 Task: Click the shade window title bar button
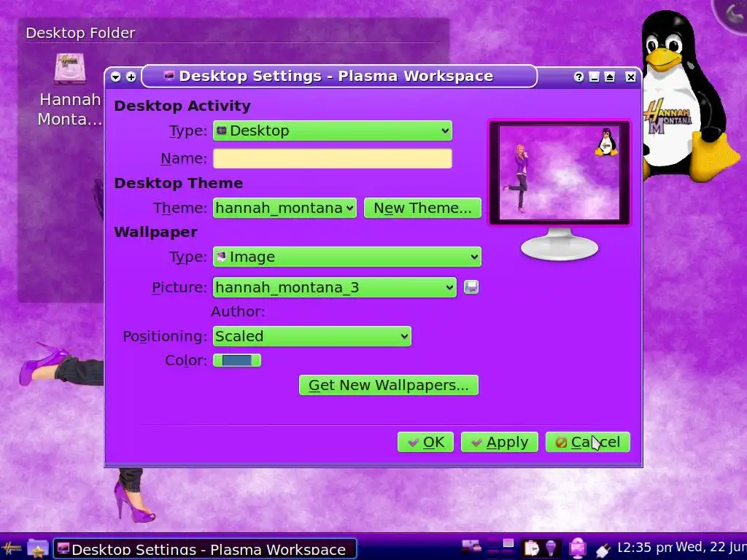pyautogui.click(x=609, y=77)
